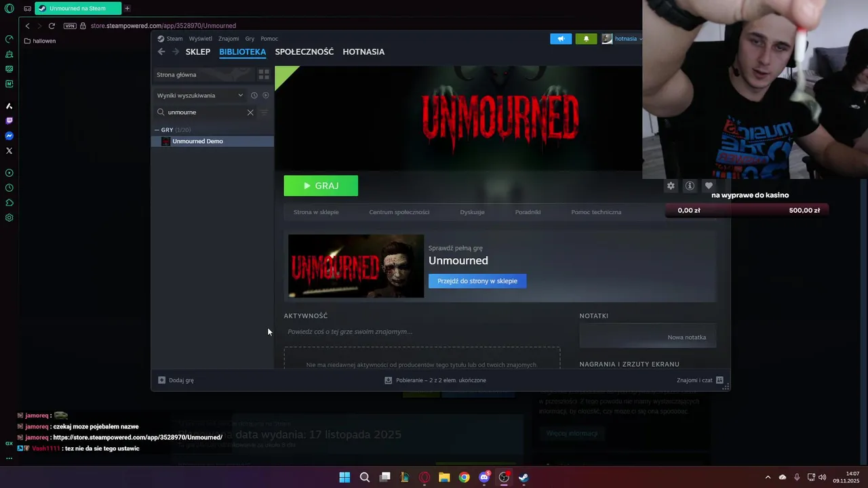The width and height of the screenshot is (868, 488).
Task: Open downloads status Pobieranie
Action: (435, 380)
